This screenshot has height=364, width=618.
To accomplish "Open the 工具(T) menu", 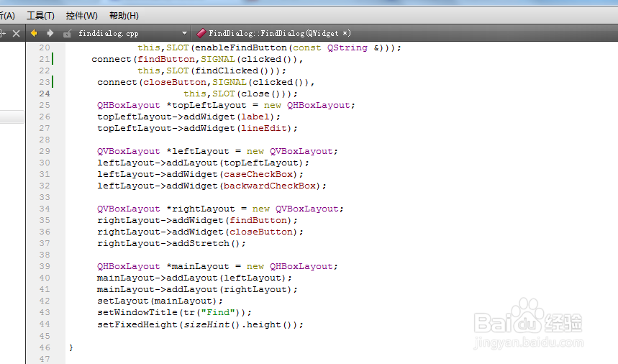I will tap(40, 16).
